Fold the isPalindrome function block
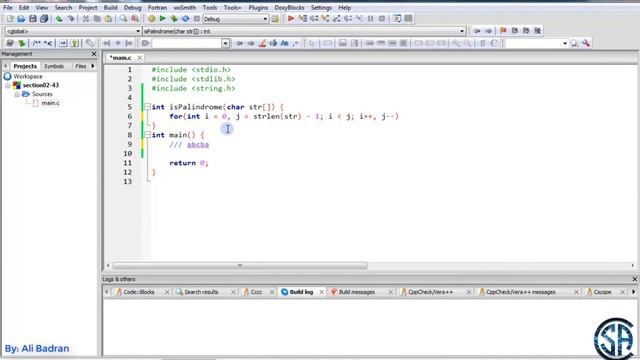Image resolution: width=640 pixels, height=360 pixels. [x=147, y=107]
